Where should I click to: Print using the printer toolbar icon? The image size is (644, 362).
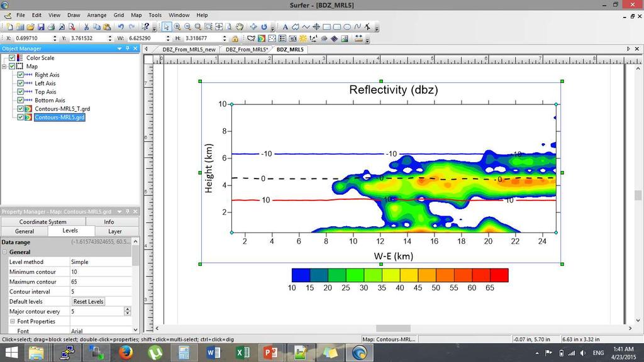click(x=52, y=26)
